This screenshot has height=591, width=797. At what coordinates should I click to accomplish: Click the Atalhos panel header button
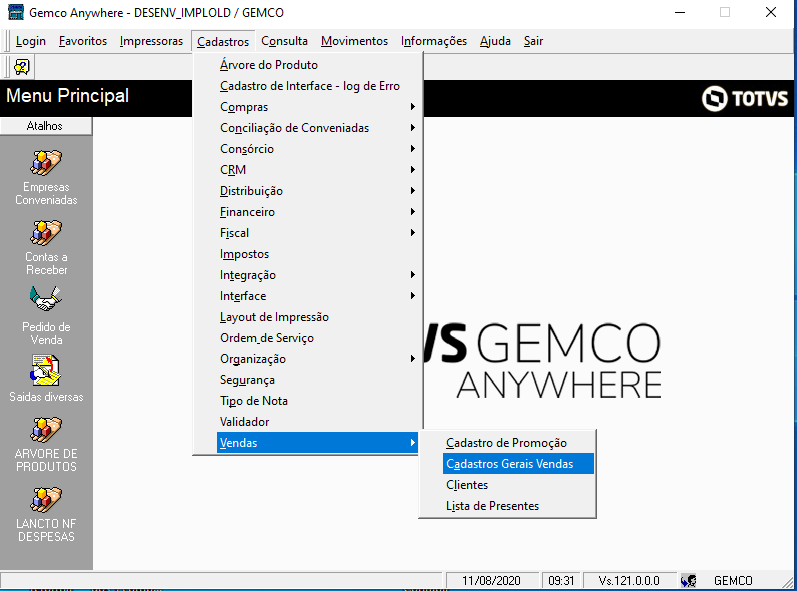tap(46, 126)
